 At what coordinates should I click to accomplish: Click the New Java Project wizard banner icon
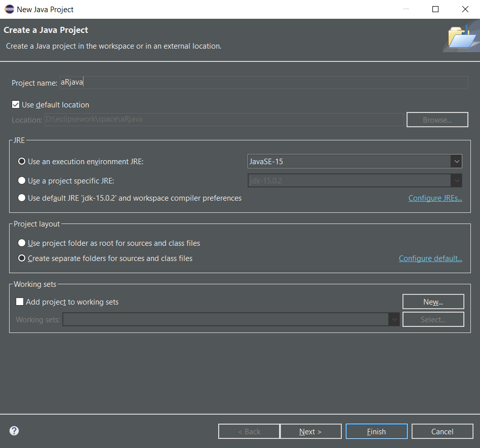click(x=460, y=37)
